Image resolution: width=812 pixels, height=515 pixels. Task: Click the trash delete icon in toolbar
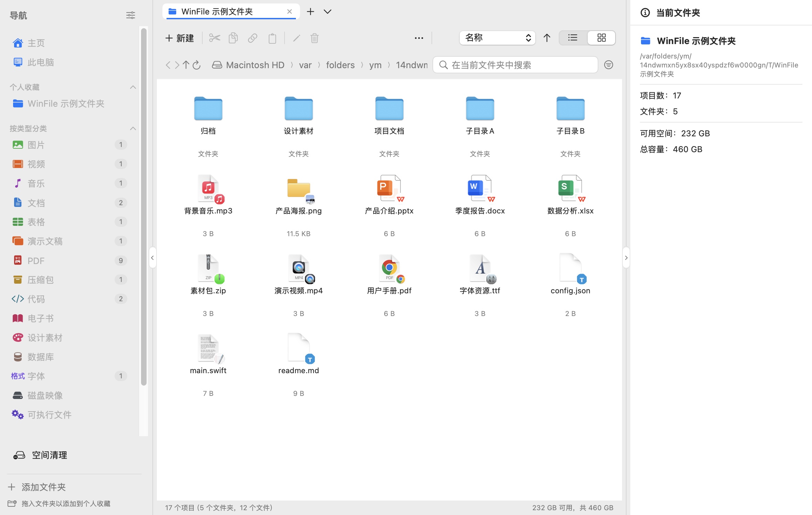(314, 38)
